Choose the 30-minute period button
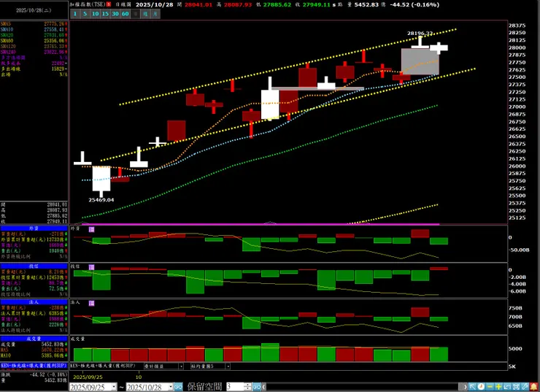 click(115, 14)
